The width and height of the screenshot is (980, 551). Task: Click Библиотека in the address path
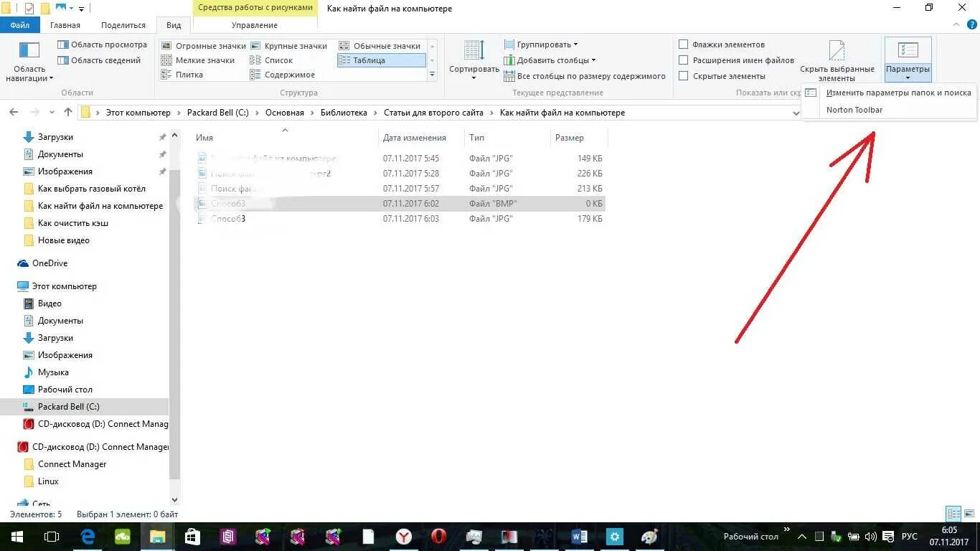pyautogui.click(x=344, y=113)
